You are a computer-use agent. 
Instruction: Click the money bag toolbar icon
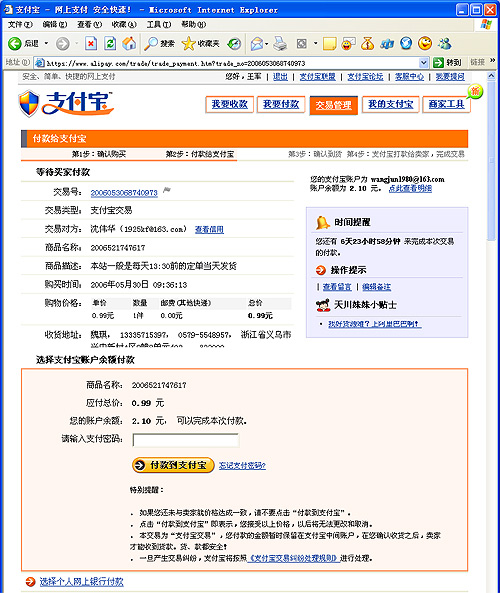pyautogui.click(x=367, y=44)
